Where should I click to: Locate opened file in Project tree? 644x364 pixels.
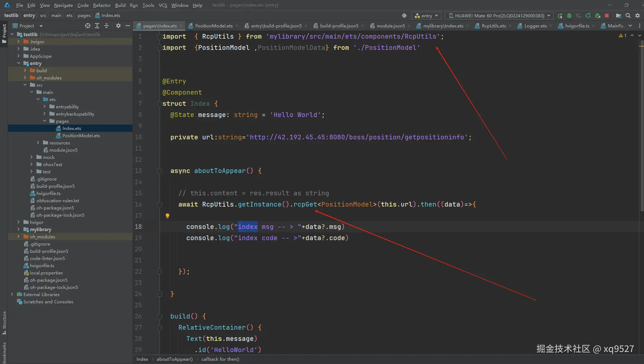point(88,26)
